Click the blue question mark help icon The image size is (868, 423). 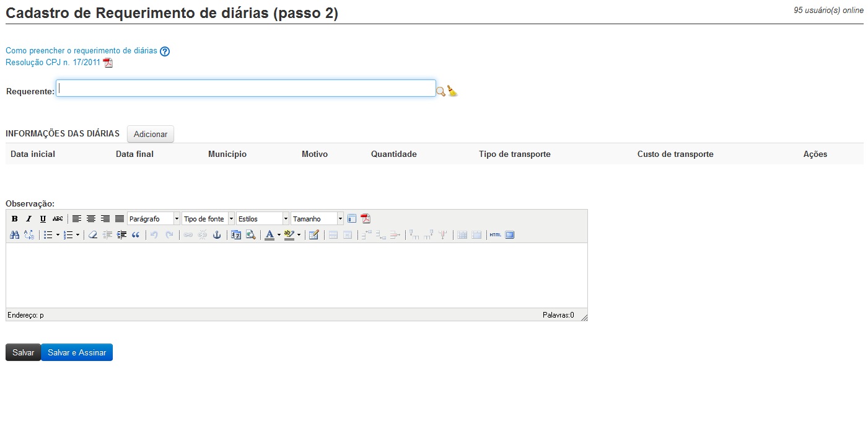[165, 51]
